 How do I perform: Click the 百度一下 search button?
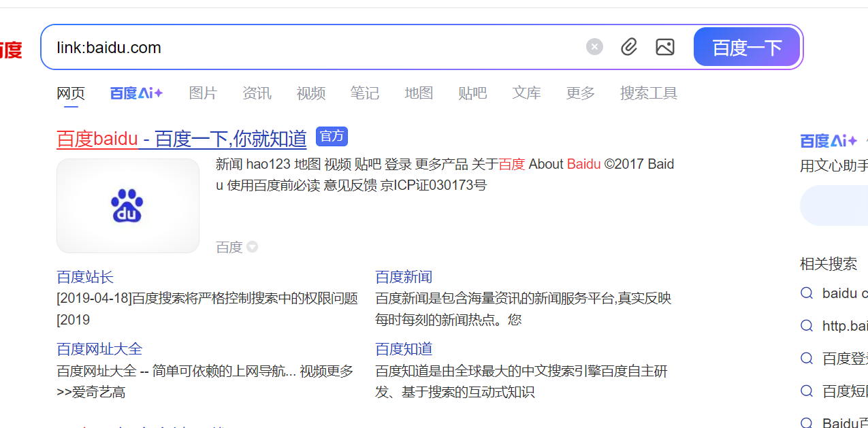coord(747,47)
